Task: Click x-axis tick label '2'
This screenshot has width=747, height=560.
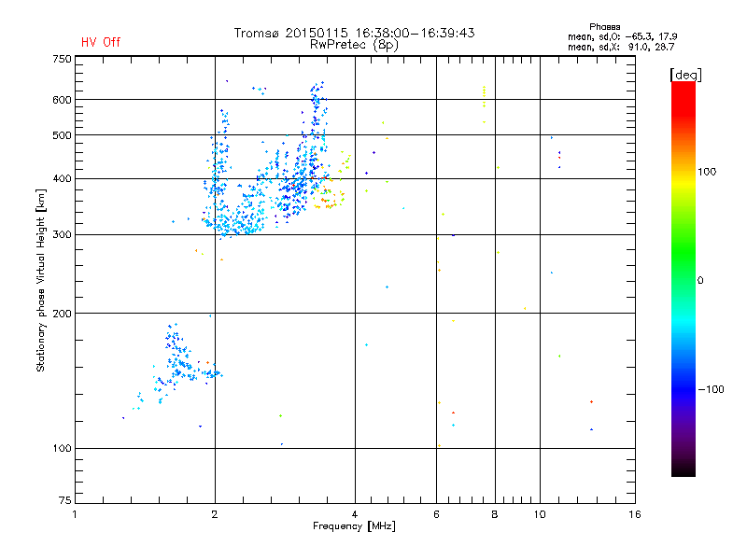Action: 215,514
